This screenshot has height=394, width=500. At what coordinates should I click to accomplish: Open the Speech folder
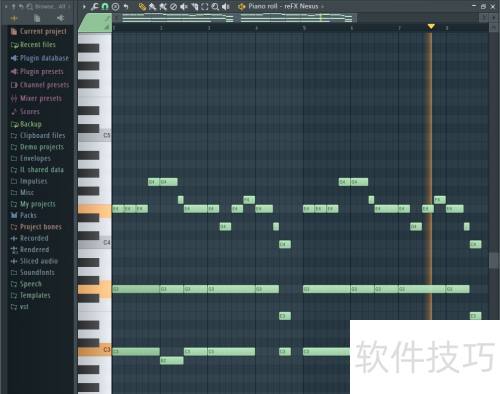(x=26, y=284)
